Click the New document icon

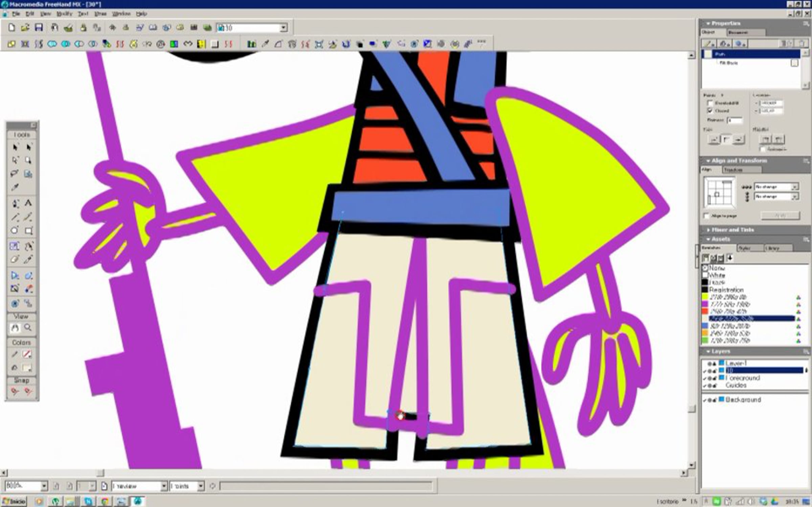point(12,28)
